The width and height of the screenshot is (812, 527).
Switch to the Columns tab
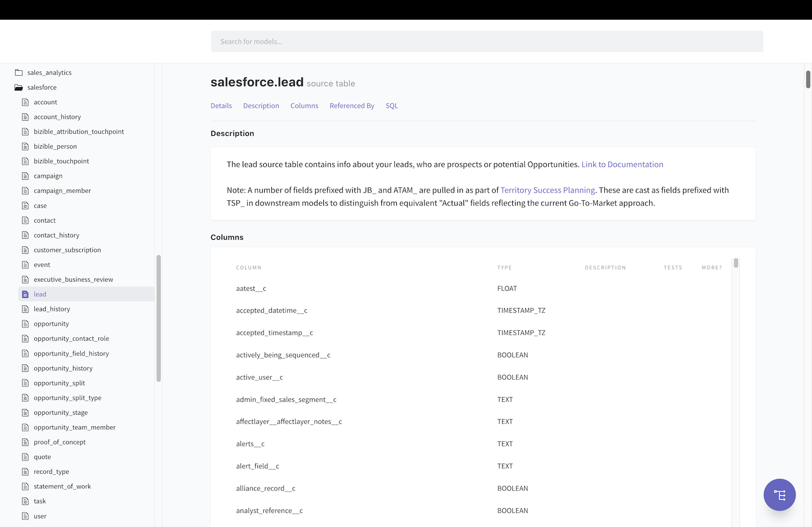tap(305, 106)
